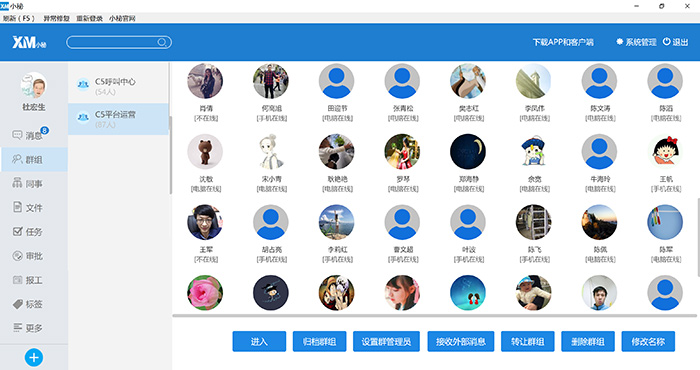Click the CS呼叫中心 group icon
This screenshot has height=370, width=700.
coord(83,84)
